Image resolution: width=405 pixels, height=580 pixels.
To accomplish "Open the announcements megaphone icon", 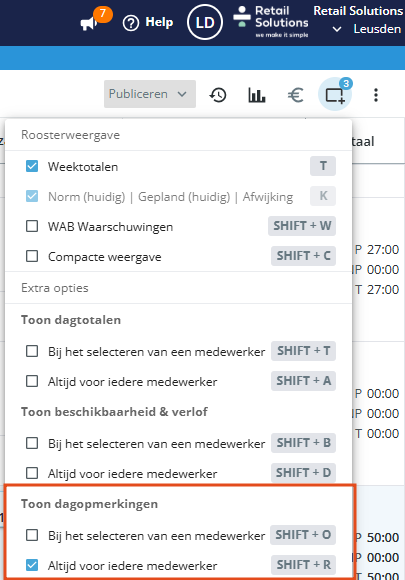I will (89, 24).
